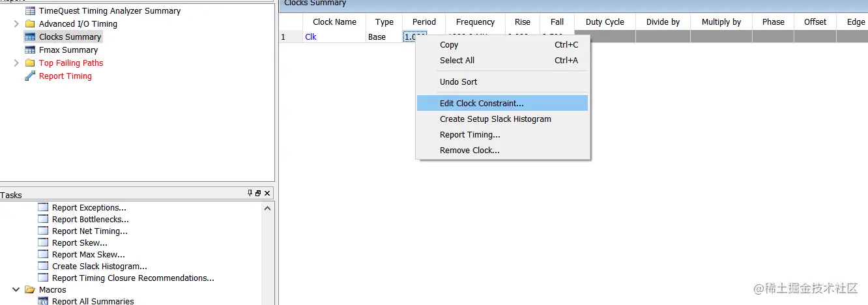Image resolution: width=868 pixels, height=305 pixels.
Task: Click the icon beside Report Net Timing
Action: pos(43,231)
